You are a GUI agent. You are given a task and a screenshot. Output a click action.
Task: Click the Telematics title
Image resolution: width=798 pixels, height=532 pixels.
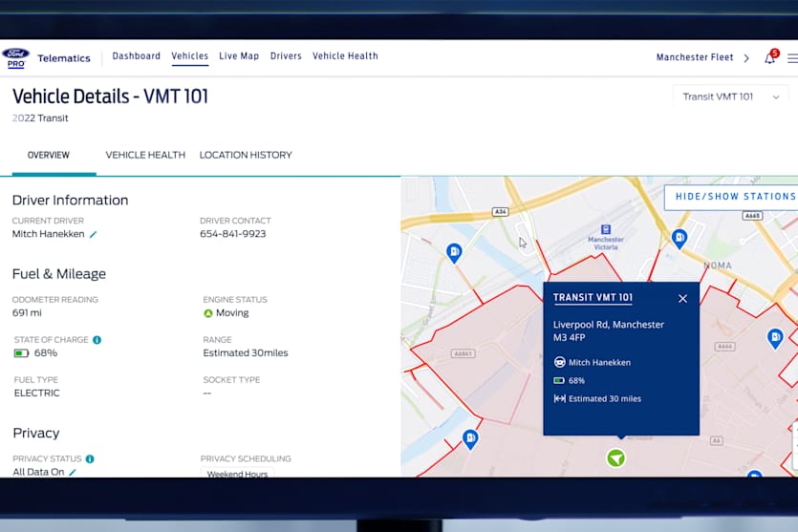(x=64, y=58)
